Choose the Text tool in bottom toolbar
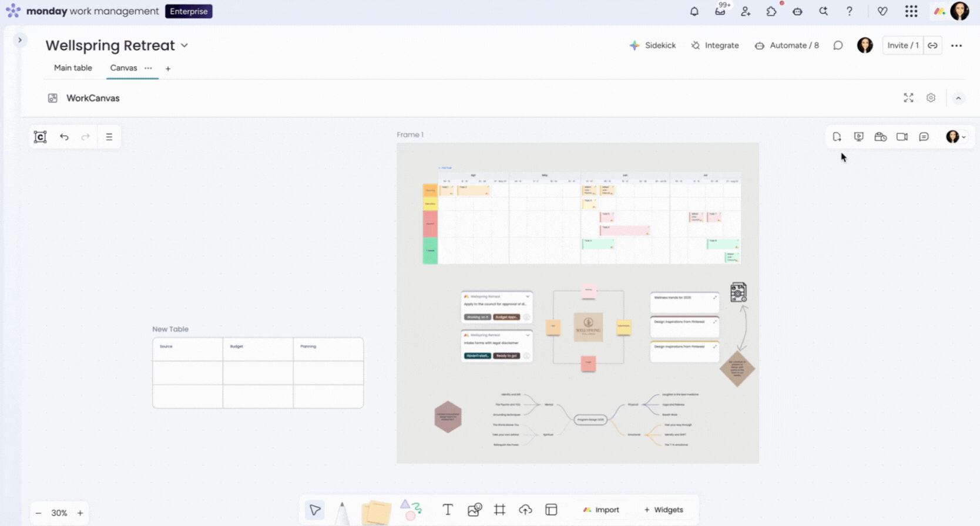The height and width of the screenshot is (526, 980). pyautogui.click(x=448, y=510)
